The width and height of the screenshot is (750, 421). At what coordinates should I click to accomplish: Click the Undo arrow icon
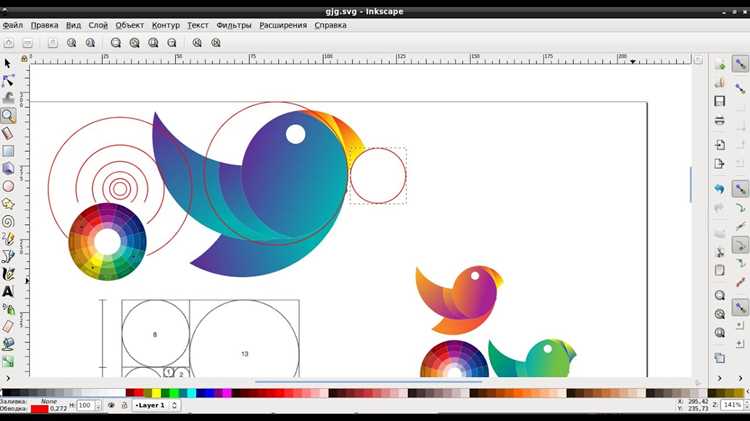click(x=719, y=189)
